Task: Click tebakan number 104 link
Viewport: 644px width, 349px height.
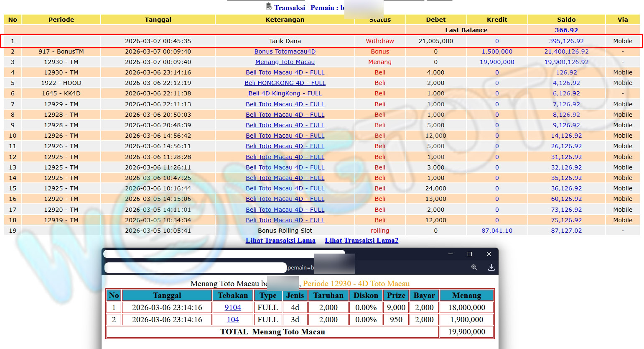Action: tap(233, 320)
